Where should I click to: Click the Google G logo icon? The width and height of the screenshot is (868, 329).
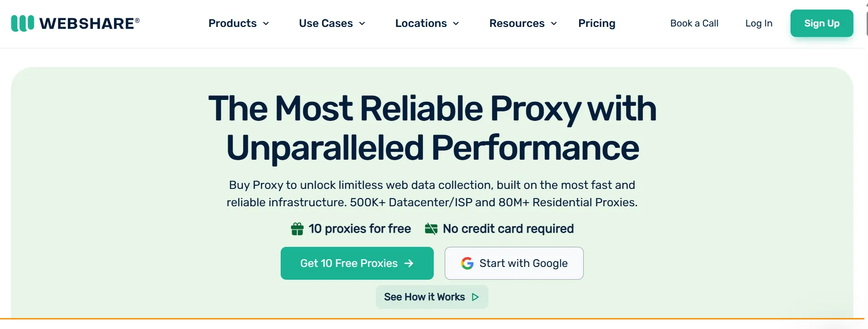coord(467,263)
